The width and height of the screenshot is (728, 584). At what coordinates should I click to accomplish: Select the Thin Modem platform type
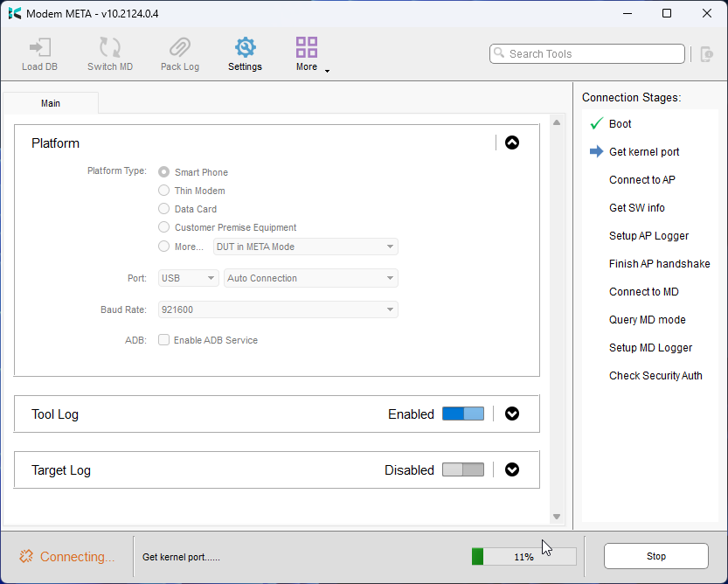tap(163, 191)
